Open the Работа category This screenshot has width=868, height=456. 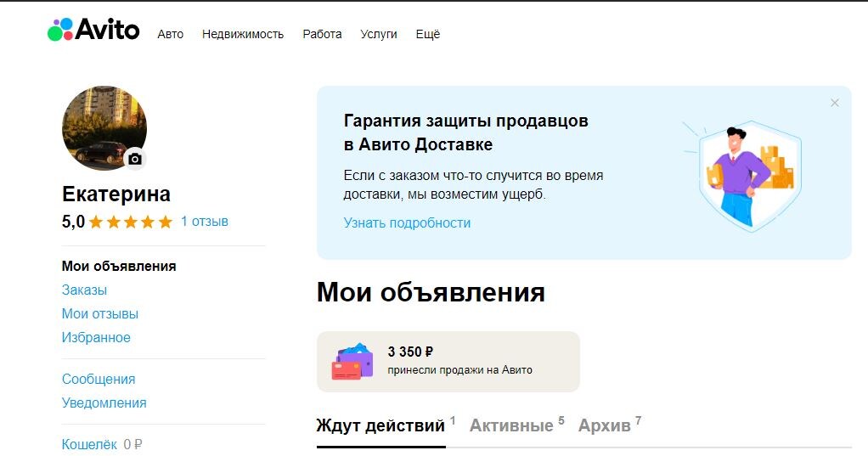coord(322,34)
